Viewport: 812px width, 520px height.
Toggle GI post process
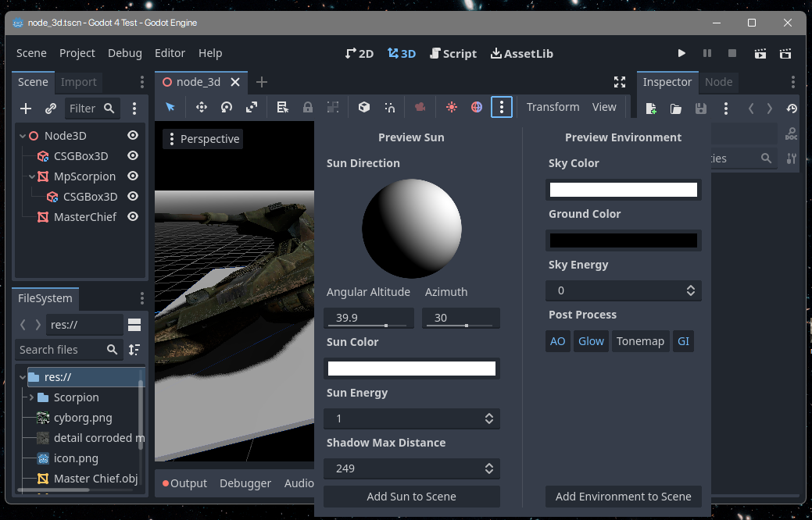(684, 341)
